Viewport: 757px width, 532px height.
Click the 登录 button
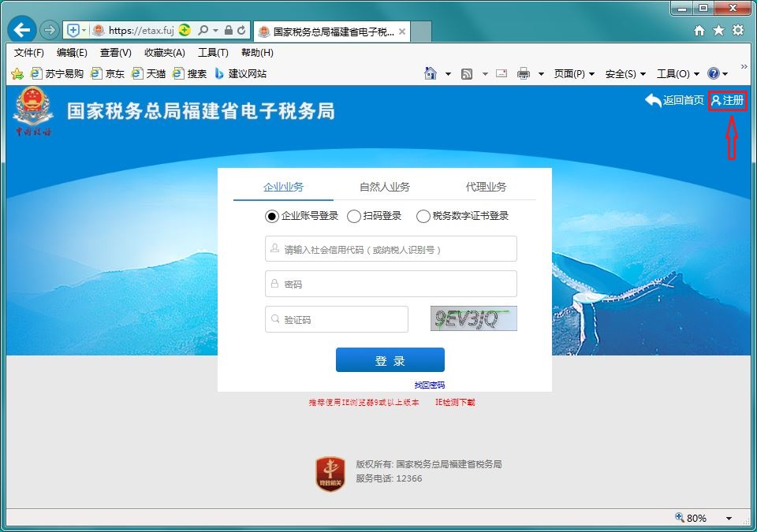click(x=390, y=359)
